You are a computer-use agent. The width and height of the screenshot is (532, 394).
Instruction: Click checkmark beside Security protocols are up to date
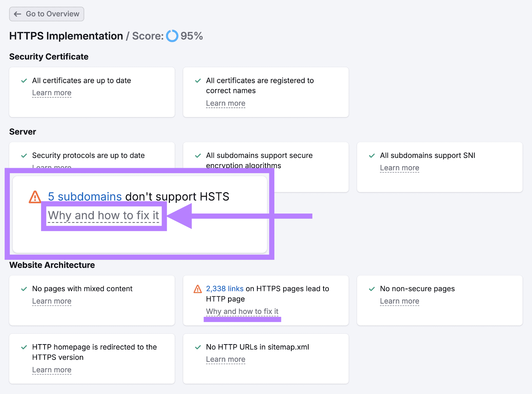[24, 156]
